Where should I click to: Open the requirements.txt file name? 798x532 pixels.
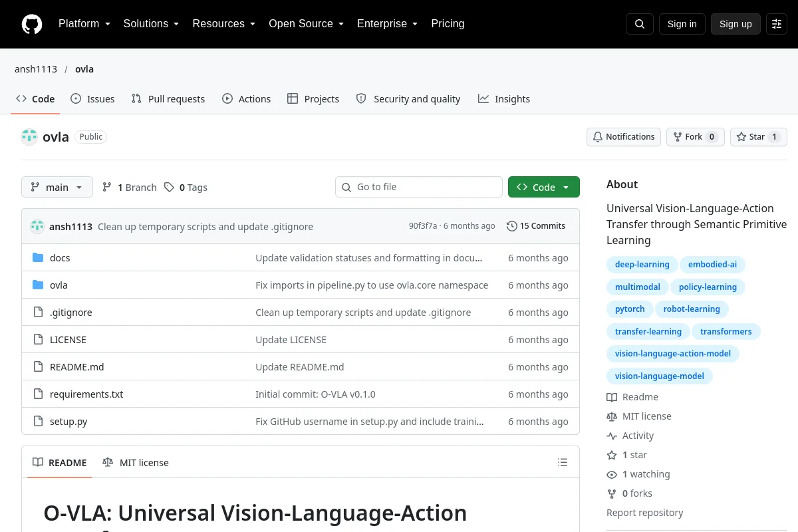(86, 394)
